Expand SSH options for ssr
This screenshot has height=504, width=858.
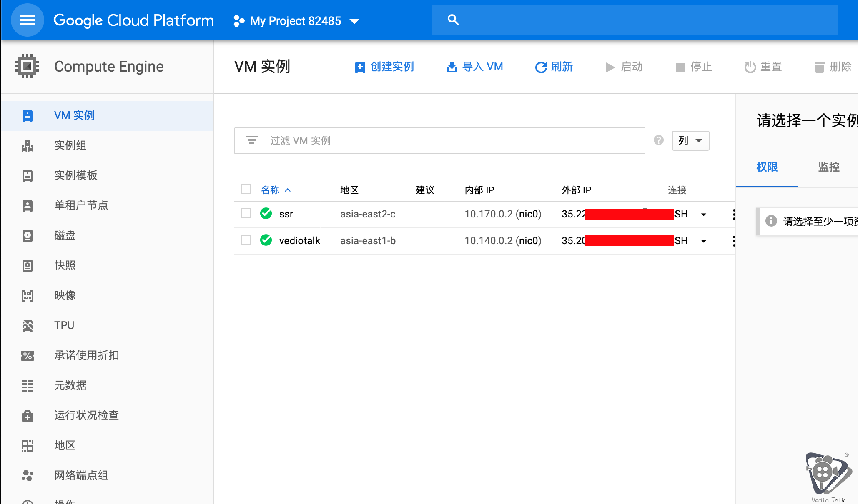point(704,215)
